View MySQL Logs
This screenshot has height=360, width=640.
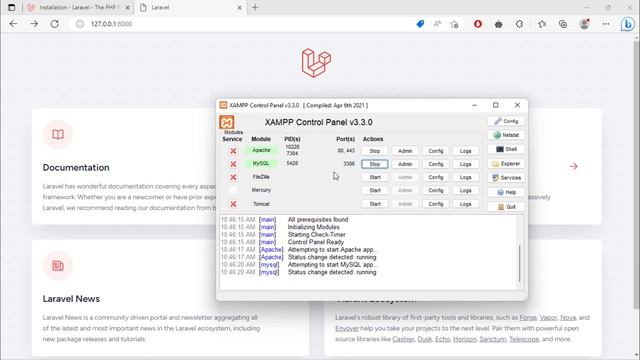click(x=465, y=164)
